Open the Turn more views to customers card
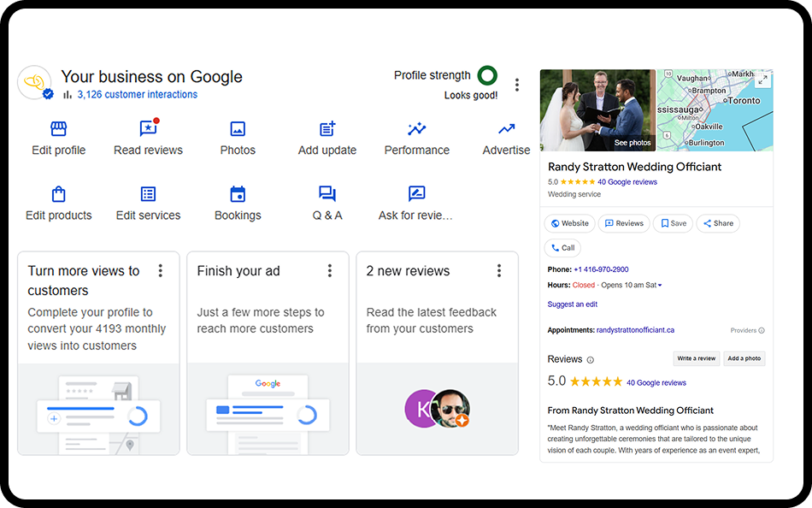 tap(98, 353)
